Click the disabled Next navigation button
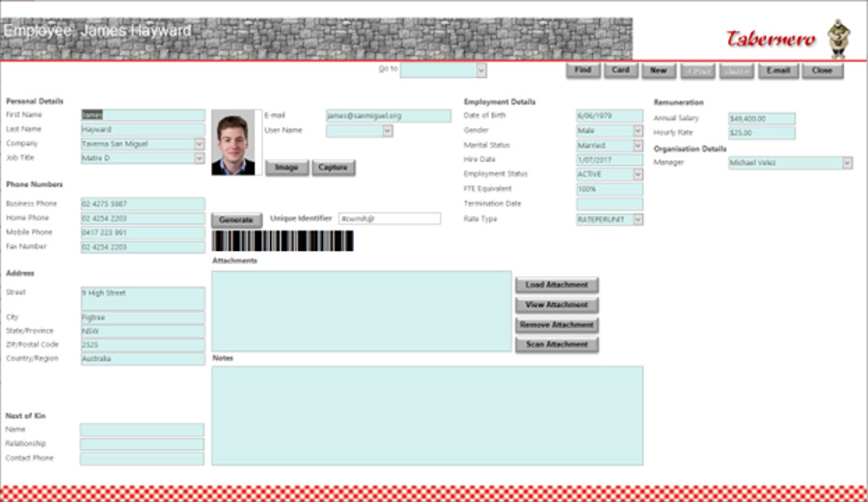The width and height of the screenshot is (868, 502). [x=736, y=70]
